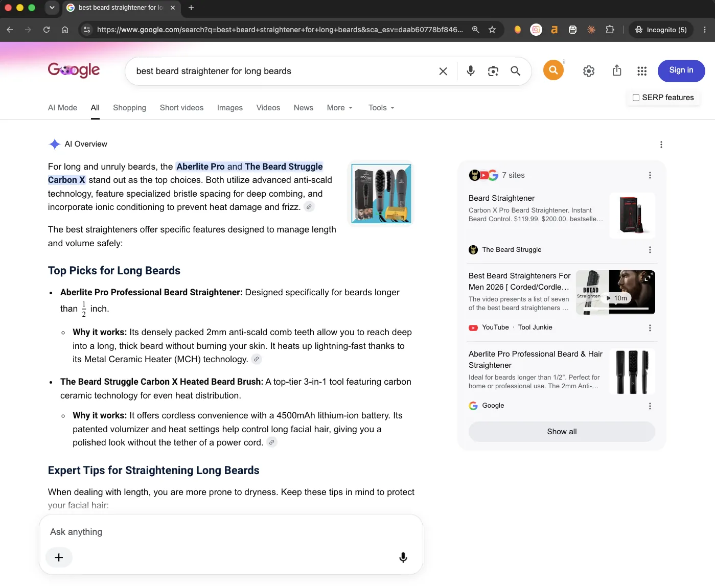This screenshot has width=715, height=588.
Task: Switch to Shopping tab
Action: 129,108
